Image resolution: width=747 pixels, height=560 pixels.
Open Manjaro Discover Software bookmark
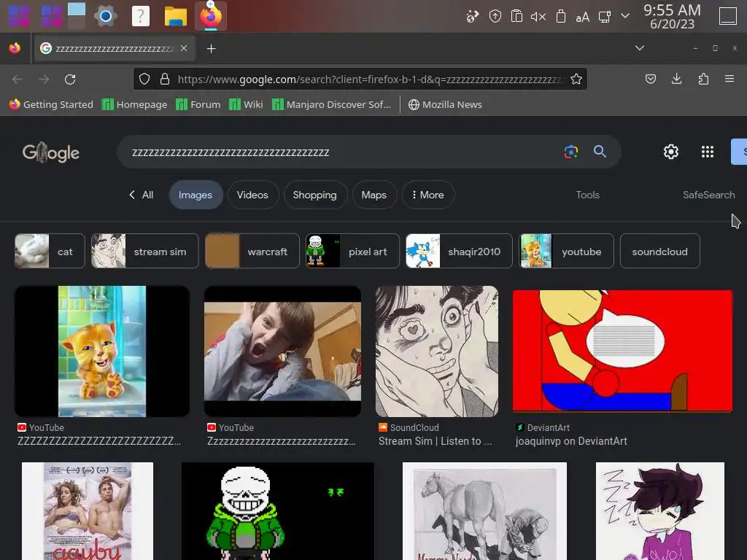[331, 104]
